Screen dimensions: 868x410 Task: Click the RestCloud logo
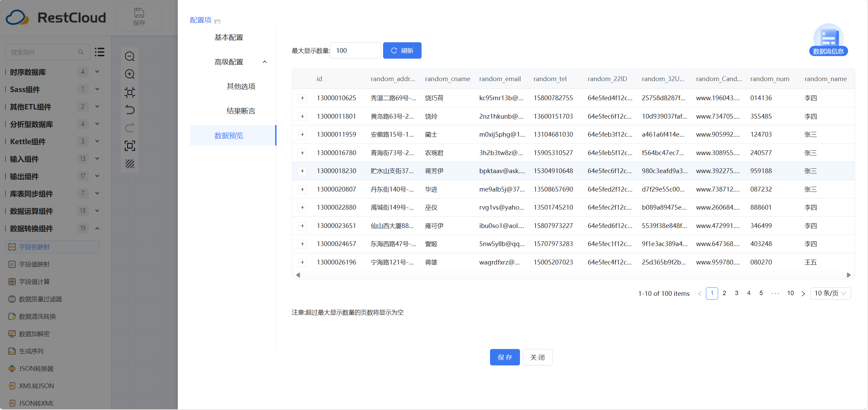click(56, 17)
